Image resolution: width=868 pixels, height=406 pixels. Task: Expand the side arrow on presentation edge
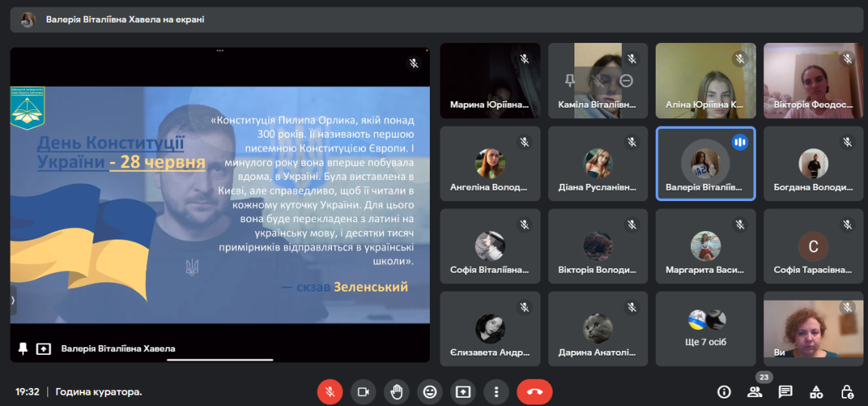(14, 299)
